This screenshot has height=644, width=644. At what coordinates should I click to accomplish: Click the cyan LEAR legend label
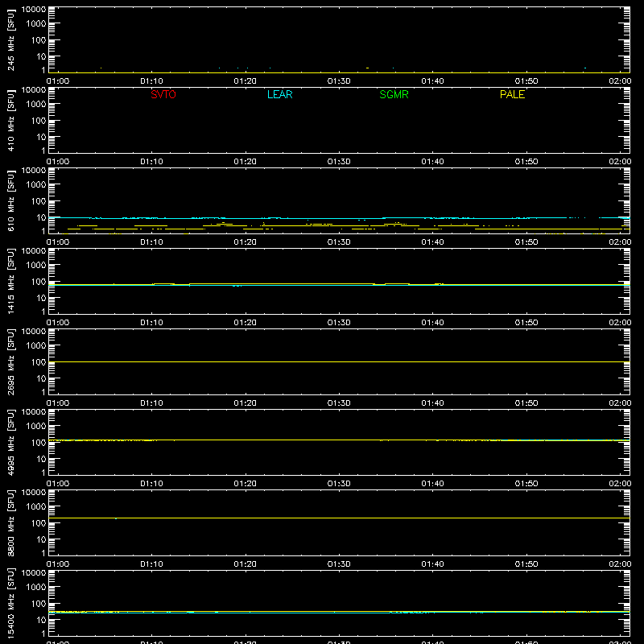(279, 94)
